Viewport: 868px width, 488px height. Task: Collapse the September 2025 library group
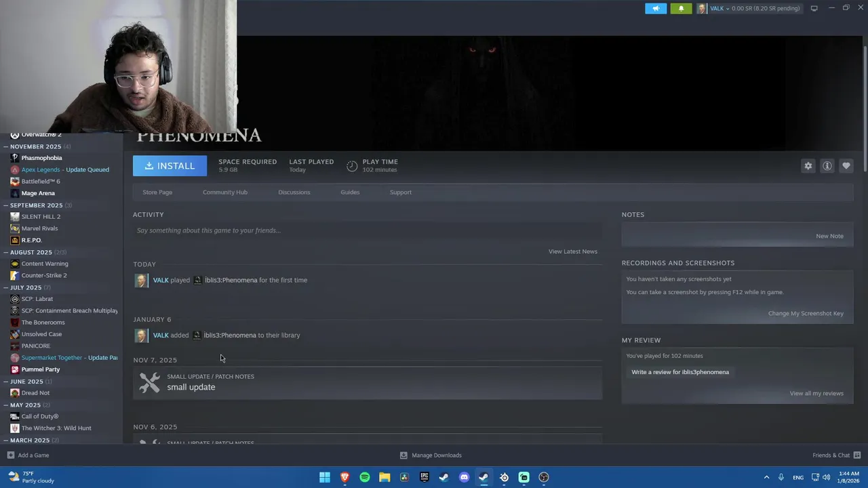[x=6, y=205]
